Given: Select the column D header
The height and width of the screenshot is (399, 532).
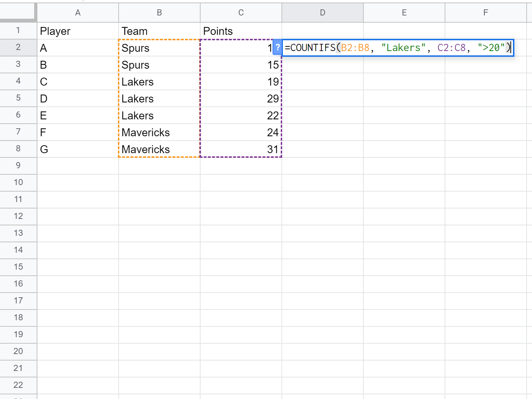Looking at the screenshot, I should pyautogui.click(x=322, y=12).
